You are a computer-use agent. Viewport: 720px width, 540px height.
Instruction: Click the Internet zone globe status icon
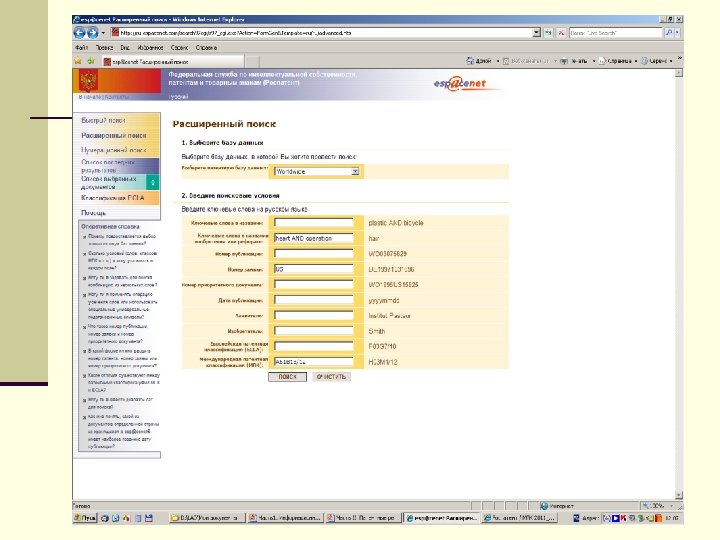pyautogui.click(x=544, y=506)
